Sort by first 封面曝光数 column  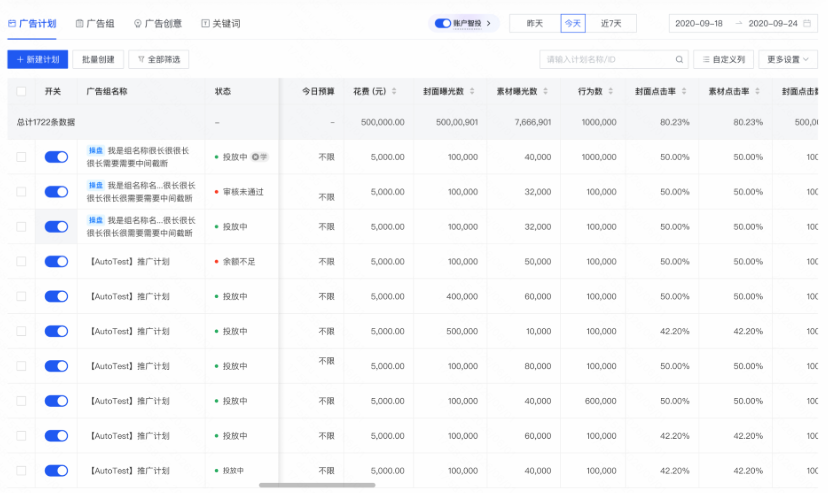(472, 91)
